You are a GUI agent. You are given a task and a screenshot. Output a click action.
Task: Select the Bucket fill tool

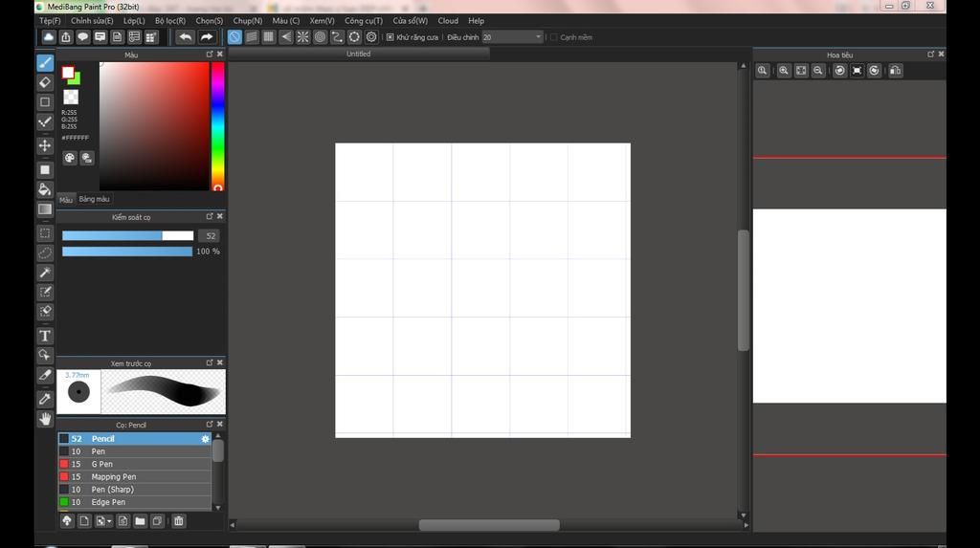click(x=45, y=189)
